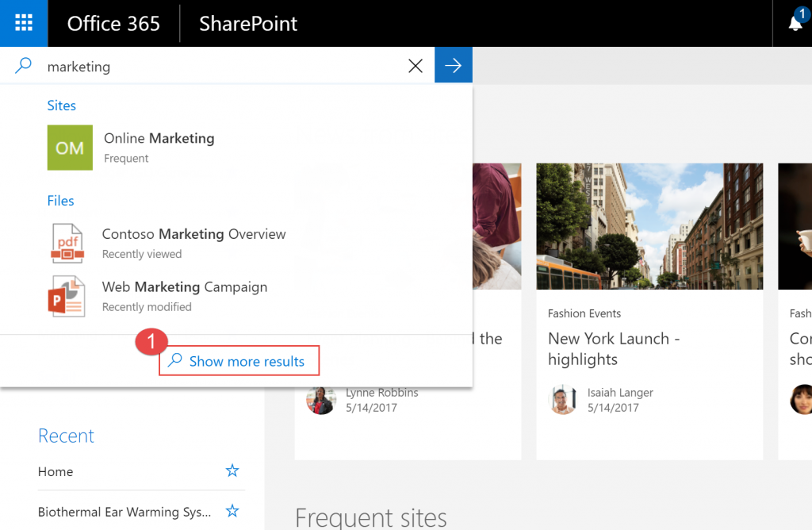Image resolution: width=812 pixels, height=530 pixels.
Task: Toggle follow star for Biothermal Ear Warming
Action: 232,511
